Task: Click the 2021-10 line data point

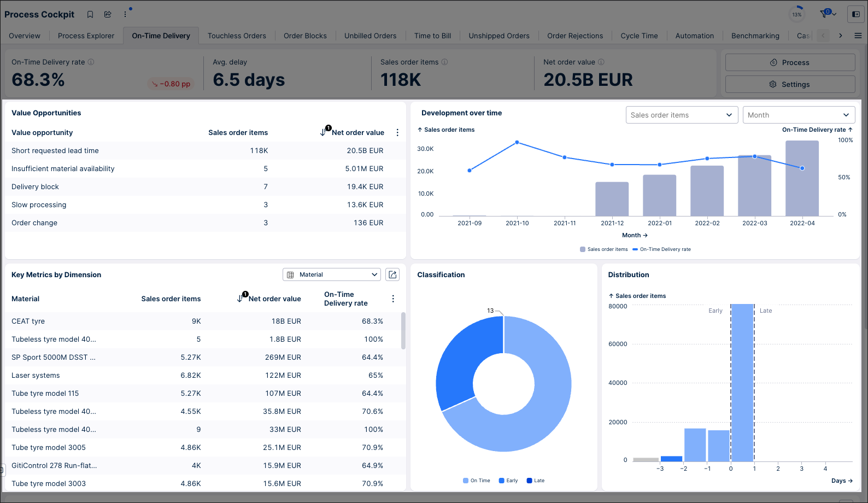Action: (x=517, y=143)
